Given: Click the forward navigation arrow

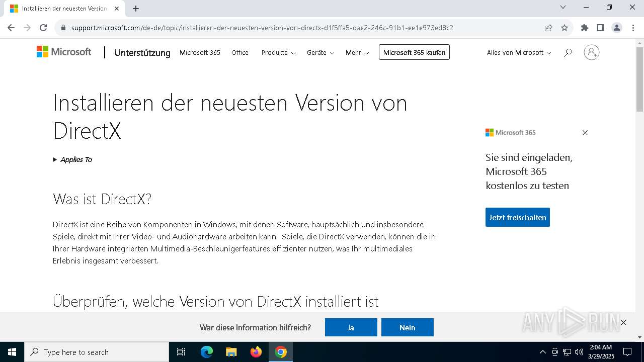Looking at the screenshot, I should click(27, 28).
